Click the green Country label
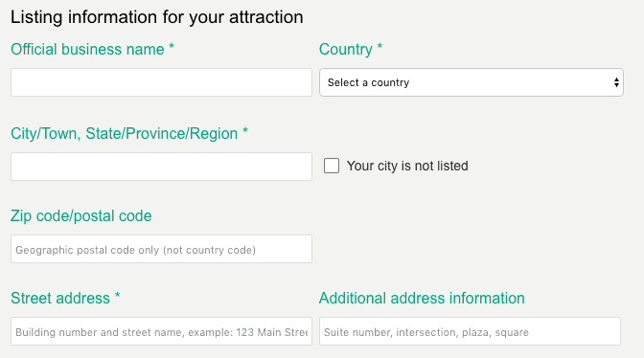Image resolution: width=644 pixels, height=358 pixels. [x=346, y=49]
